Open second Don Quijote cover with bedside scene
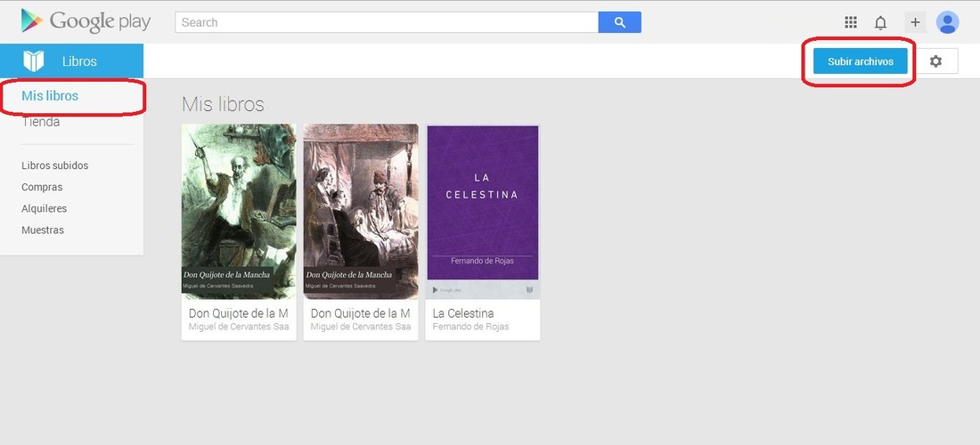Screen dimensions: 980x445 click(x=361, y=212)
